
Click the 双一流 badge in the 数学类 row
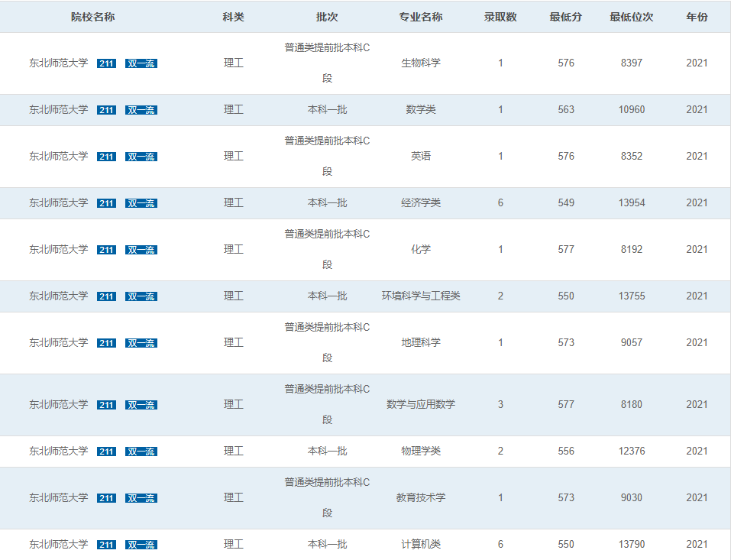coord(141,110)
